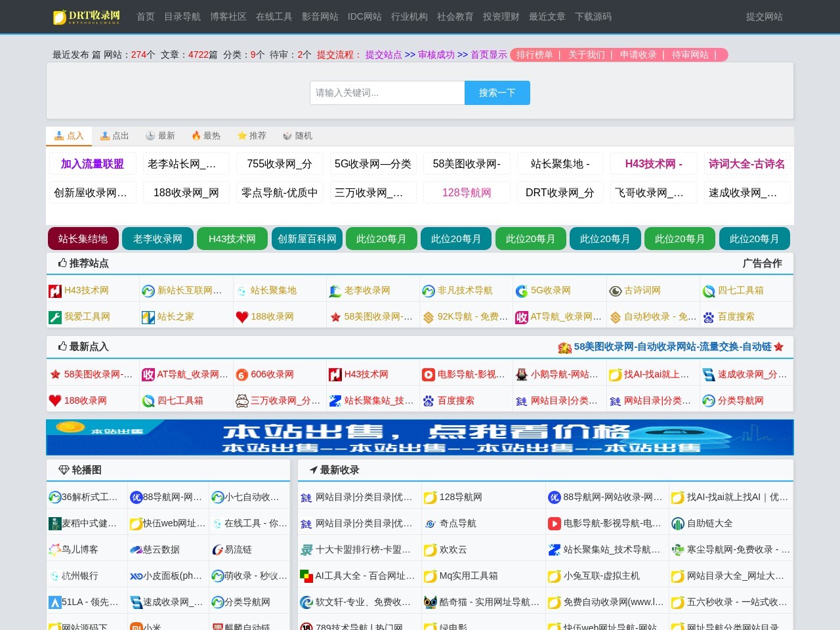Click 提交网站 in the header
This screenshot has height=630, width=840.
pyautogui.click(x=765, y=16)
